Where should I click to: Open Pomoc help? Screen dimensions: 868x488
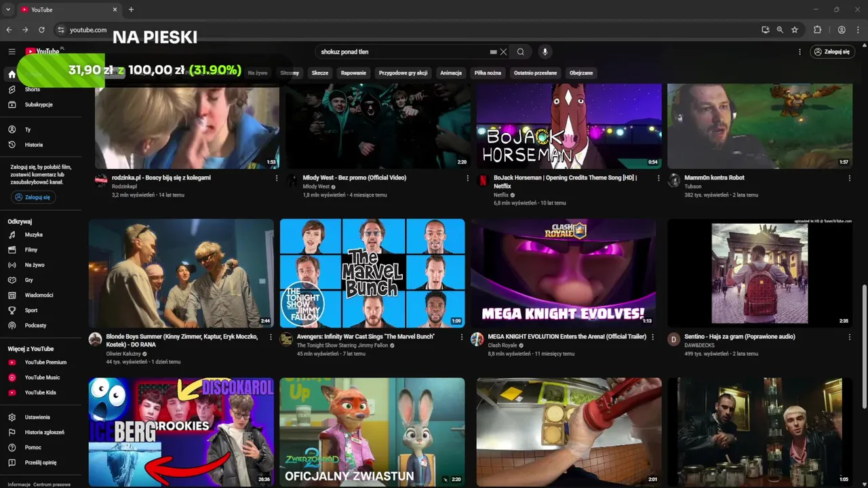(33, 447)
